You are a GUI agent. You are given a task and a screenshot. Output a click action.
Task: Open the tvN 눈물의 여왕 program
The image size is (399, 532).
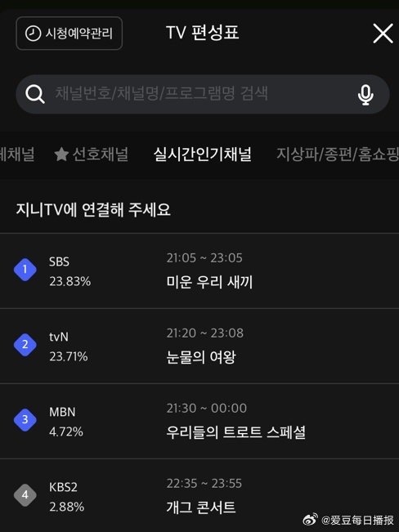[199, 346]
